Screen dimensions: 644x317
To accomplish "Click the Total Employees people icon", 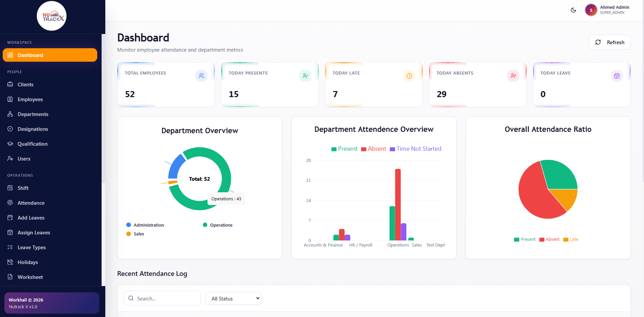I will tap(202, 76).
